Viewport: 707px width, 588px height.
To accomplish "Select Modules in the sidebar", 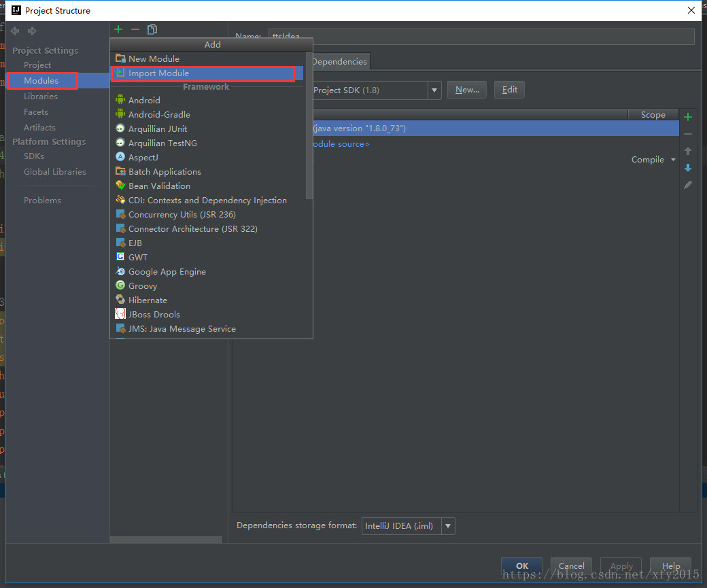I will [x=41, y=81].
